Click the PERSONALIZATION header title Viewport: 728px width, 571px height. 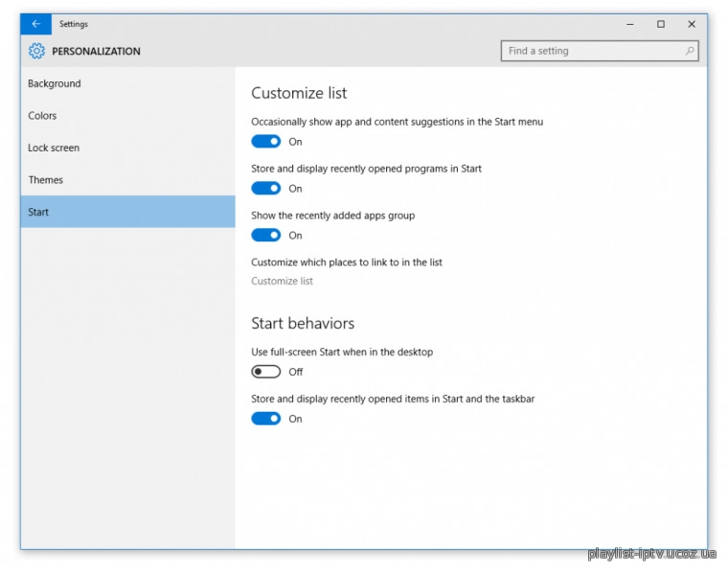click(96, 51)
